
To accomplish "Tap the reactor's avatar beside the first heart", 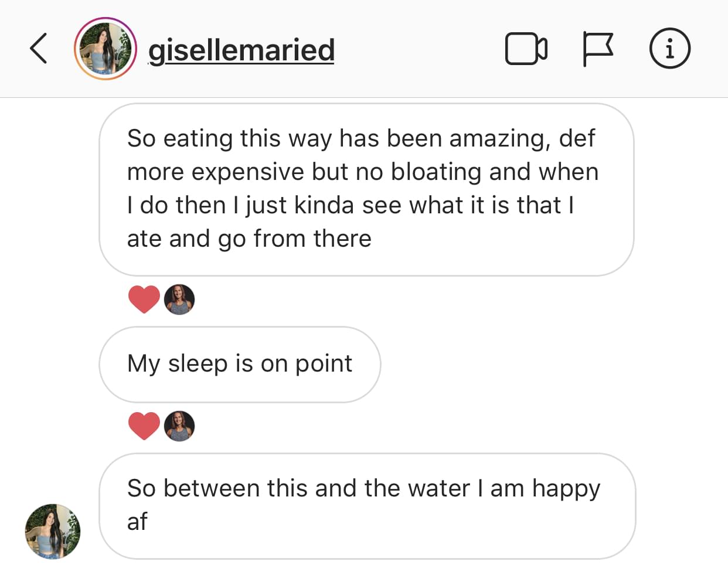I will [179, 300].
